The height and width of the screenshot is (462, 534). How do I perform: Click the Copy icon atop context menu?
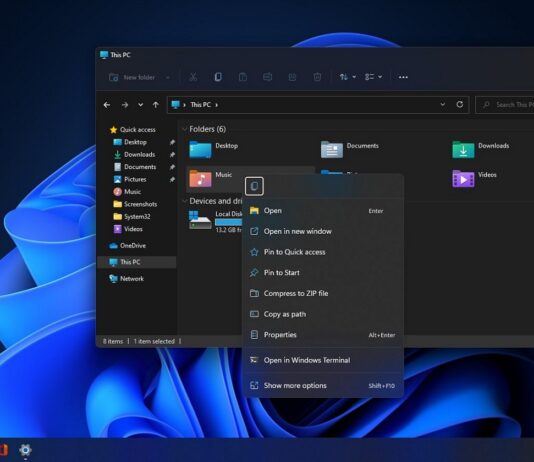point(254,186)
